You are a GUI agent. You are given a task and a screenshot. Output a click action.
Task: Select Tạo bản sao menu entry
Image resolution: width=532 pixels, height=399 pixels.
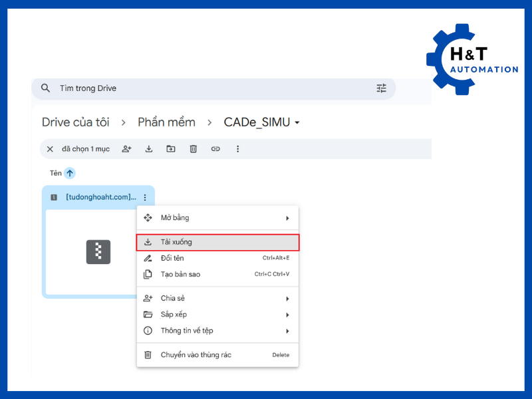[x=217, y=274]
